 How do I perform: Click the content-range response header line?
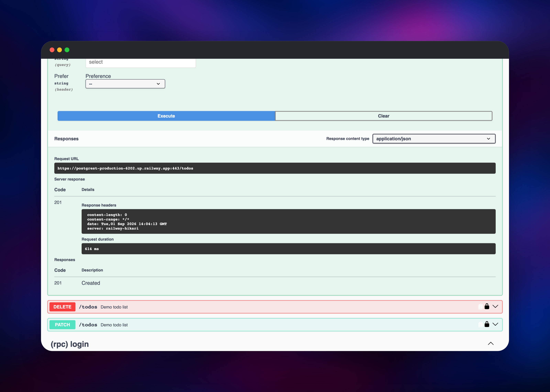pyautogui.click(x=108, y=219)
